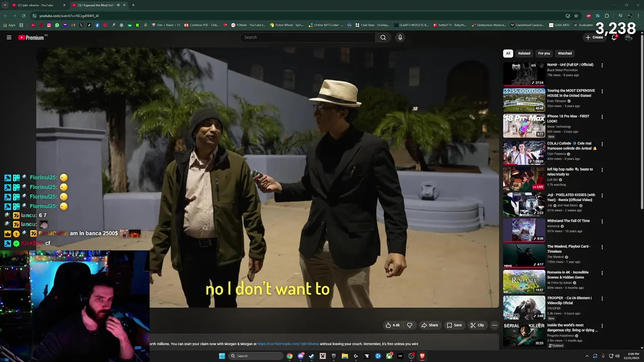Screen dimensions: 644x362
Task: Open ForThePeople.com/TylerOliveira link in description
Action: point(288,344)
